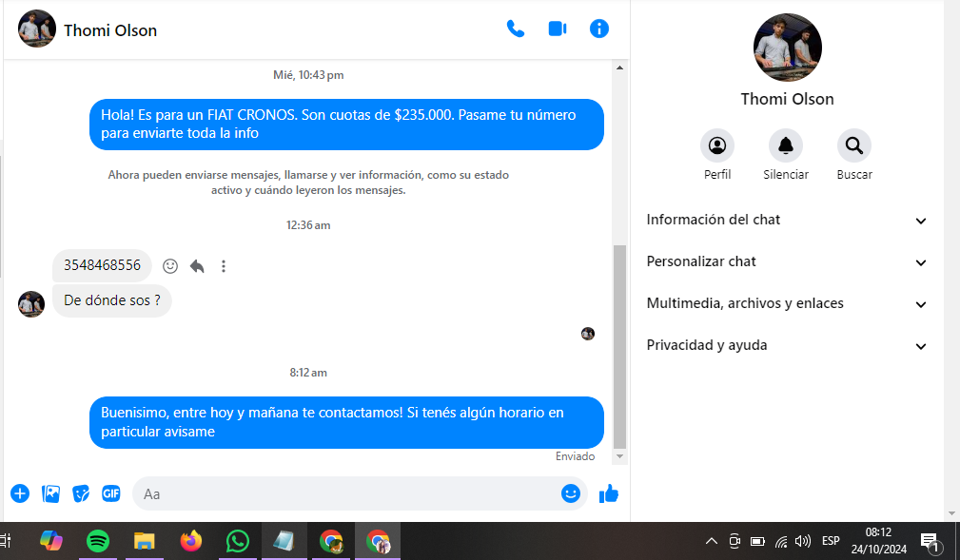The image size is (960, 560).
Task: Click the seen-by avatar read receipt
Action: (x=588, y=334)
